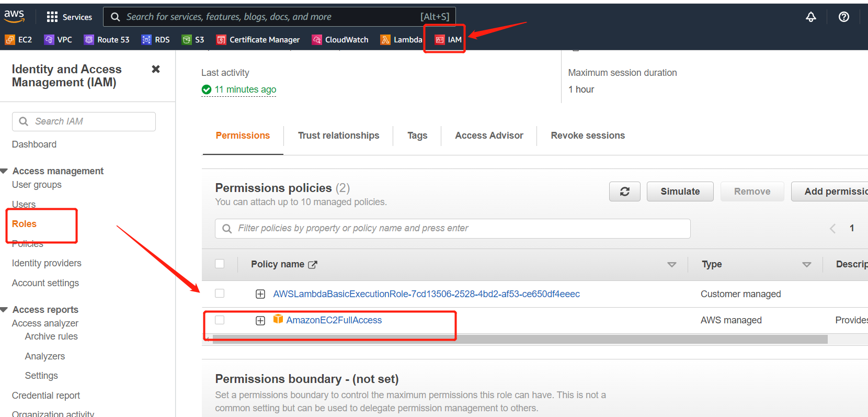Viewport: 868px width, 417px height.
Task: Open the EC2 shortcut icon
Action: [x=10, y=40]
